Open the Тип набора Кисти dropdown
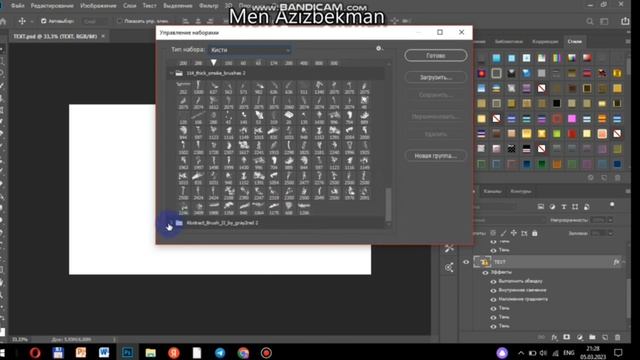The width and height of the screenshot is (640, 360). click(250, 50)
